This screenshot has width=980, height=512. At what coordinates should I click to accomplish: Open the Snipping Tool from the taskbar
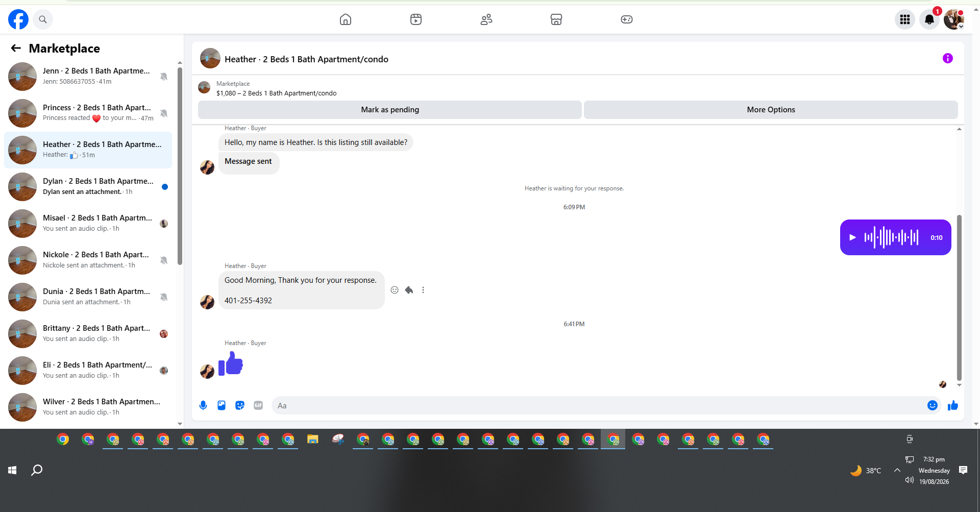[x=338, y=440]
